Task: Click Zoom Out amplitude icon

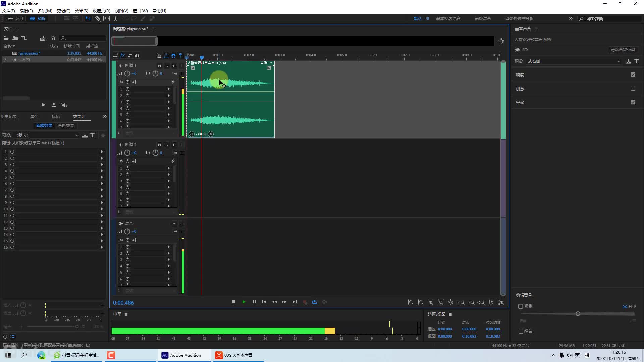Action: click(420, 302)
